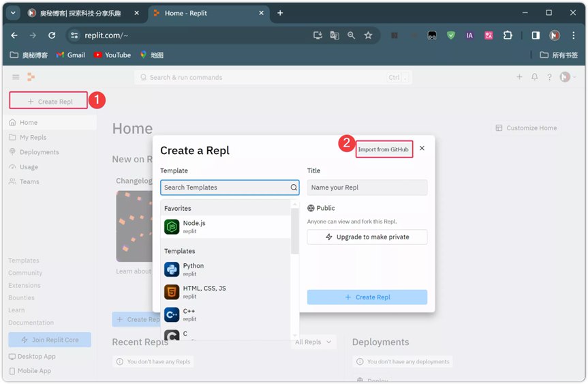
Task: Open the Gmail bookmark
Action: pyautogui.click(x=70, y=55)
